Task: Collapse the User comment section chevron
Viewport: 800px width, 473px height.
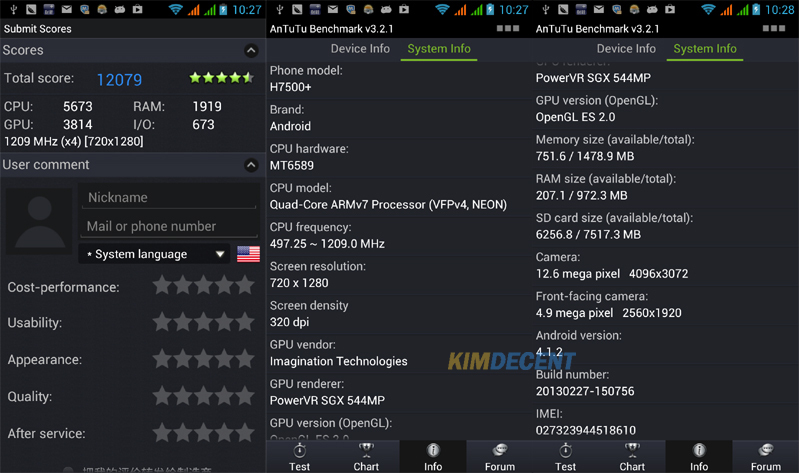Action: point(251,165)
